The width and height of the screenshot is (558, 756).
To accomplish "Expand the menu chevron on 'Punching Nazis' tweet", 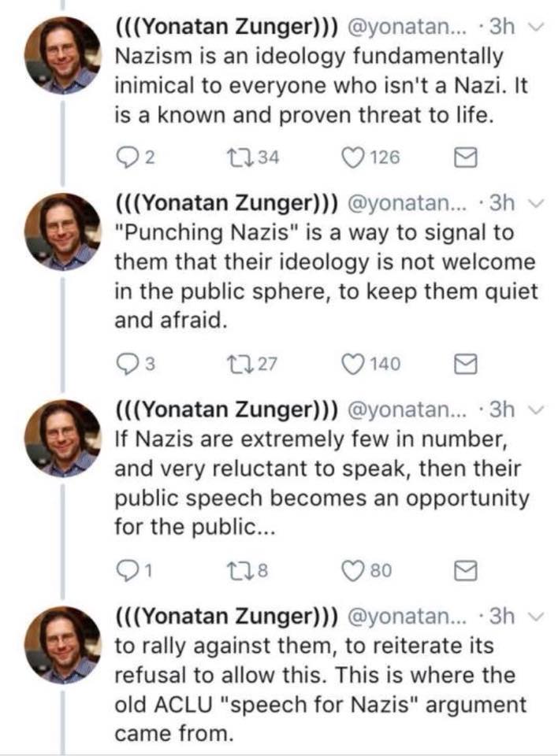I will [x=536, y=204].
